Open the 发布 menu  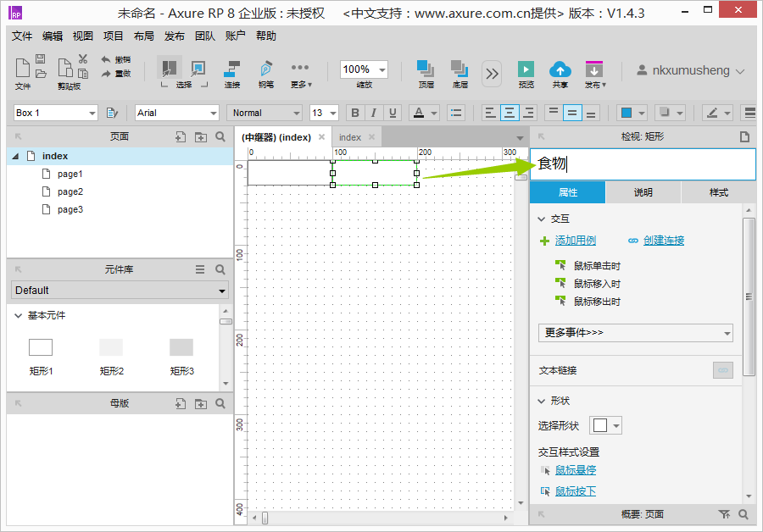pyautogui.click(x=174, y=36)
